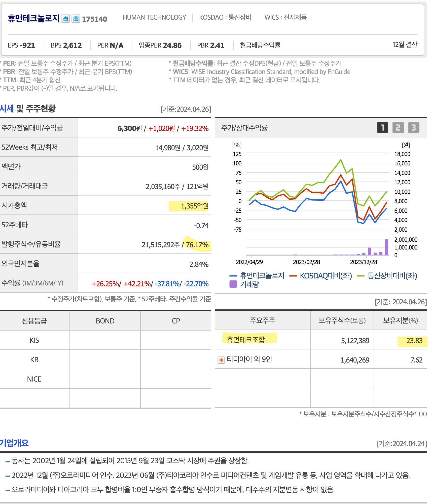Click the KOSDAQ대비(좌) red legend entry
Viewport: 431px width, 504px height.
tap(321, 276)
